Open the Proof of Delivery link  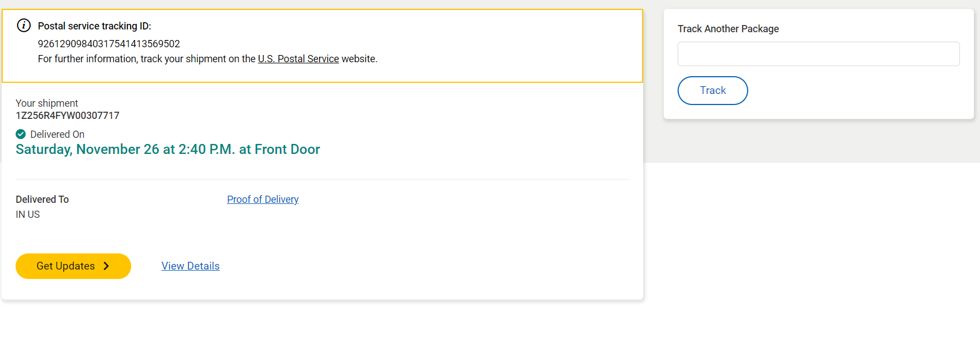click(262, 200)
